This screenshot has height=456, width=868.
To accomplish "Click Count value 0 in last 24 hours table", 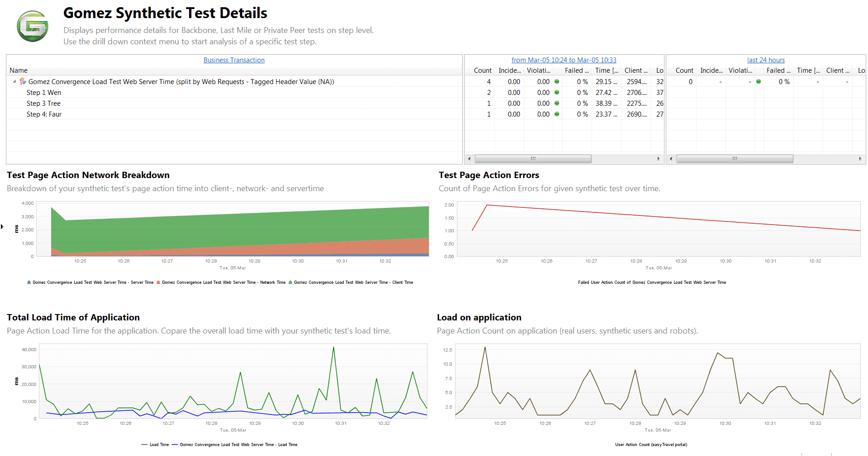I will pyautogui.click(x=690, y=81).
